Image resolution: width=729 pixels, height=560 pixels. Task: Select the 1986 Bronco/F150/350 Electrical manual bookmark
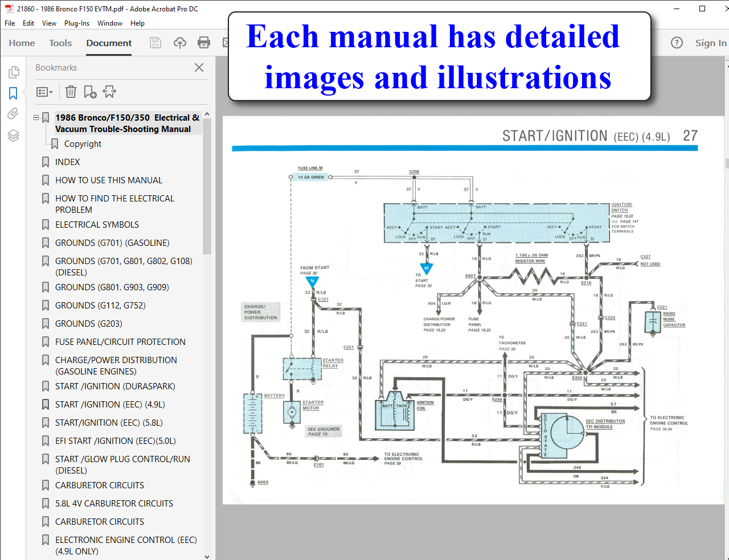tap(128, 123)
